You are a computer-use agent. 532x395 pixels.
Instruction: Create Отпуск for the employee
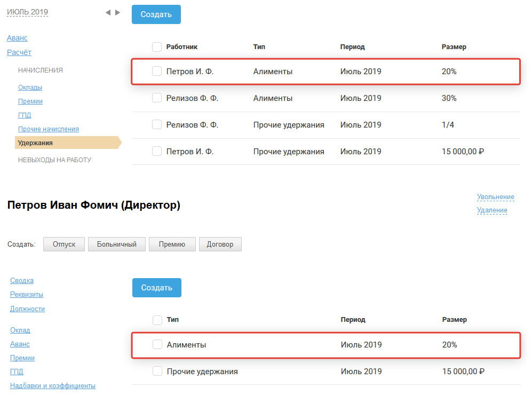(x=64, y=244)
